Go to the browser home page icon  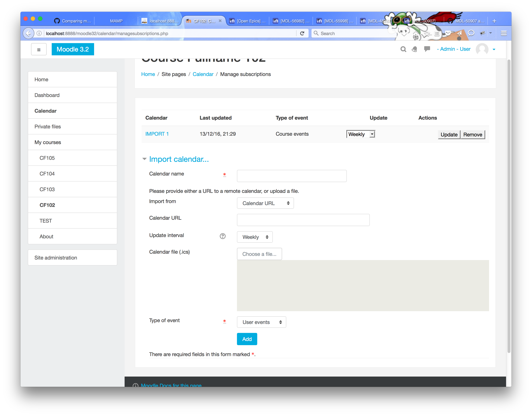click(416, 34)
